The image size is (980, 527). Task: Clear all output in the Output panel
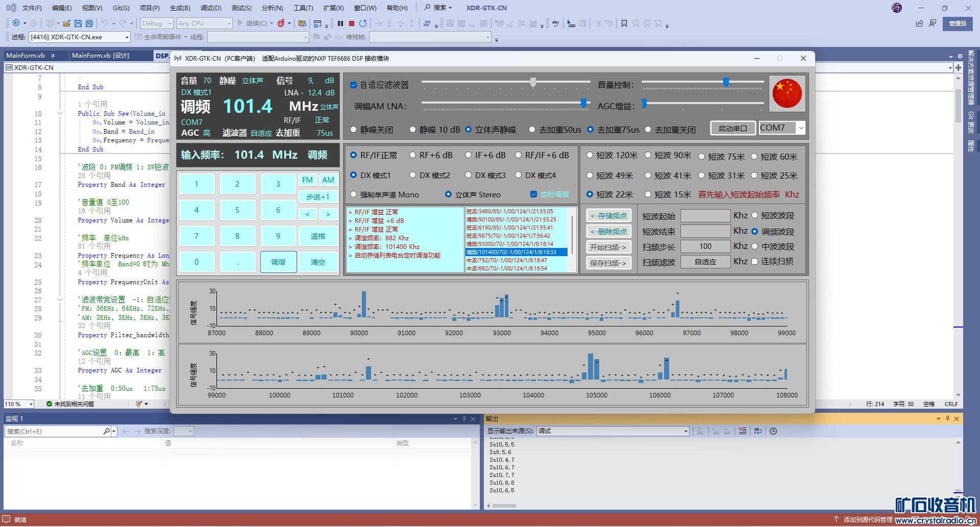(x=743, y=431)
